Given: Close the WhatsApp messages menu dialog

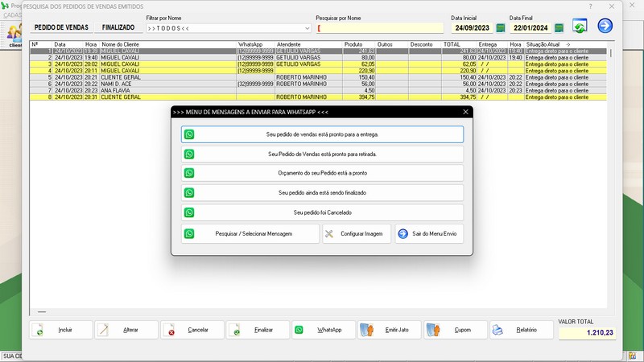Looking at the screenshot, I should 465,112.
